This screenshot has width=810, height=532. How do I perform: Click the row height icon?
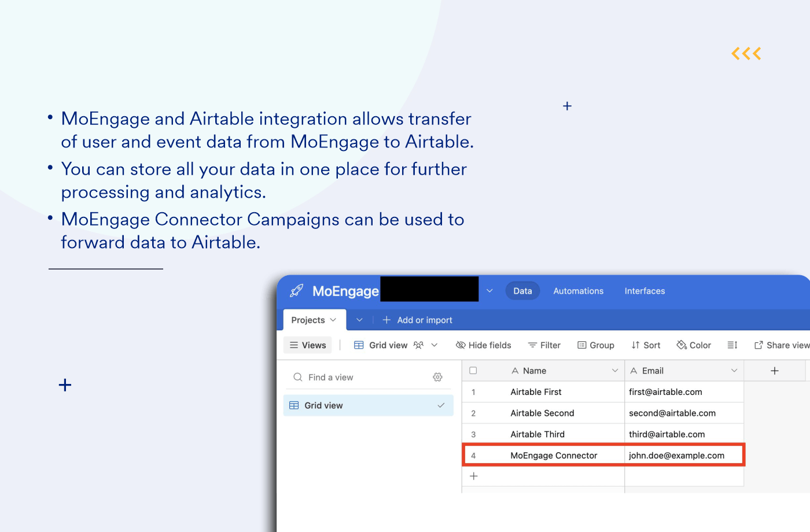[x=732, y=345]
